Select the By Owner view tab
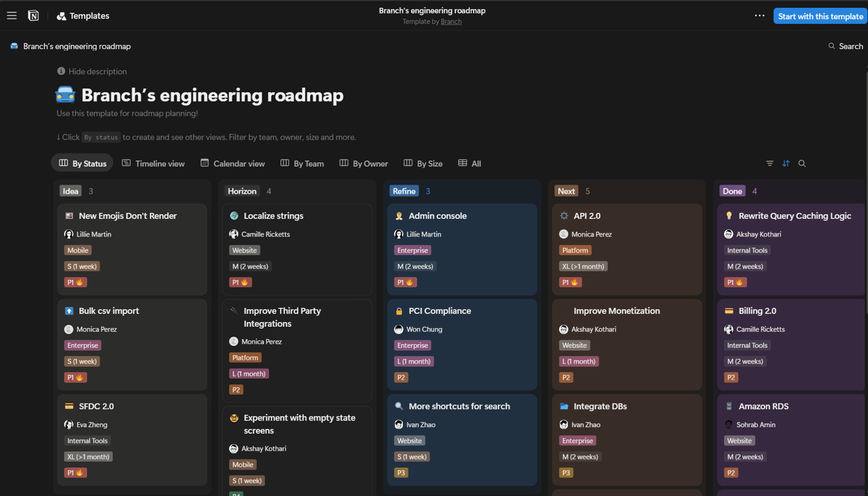The image size is (868, 496). [x=364, y=163]
